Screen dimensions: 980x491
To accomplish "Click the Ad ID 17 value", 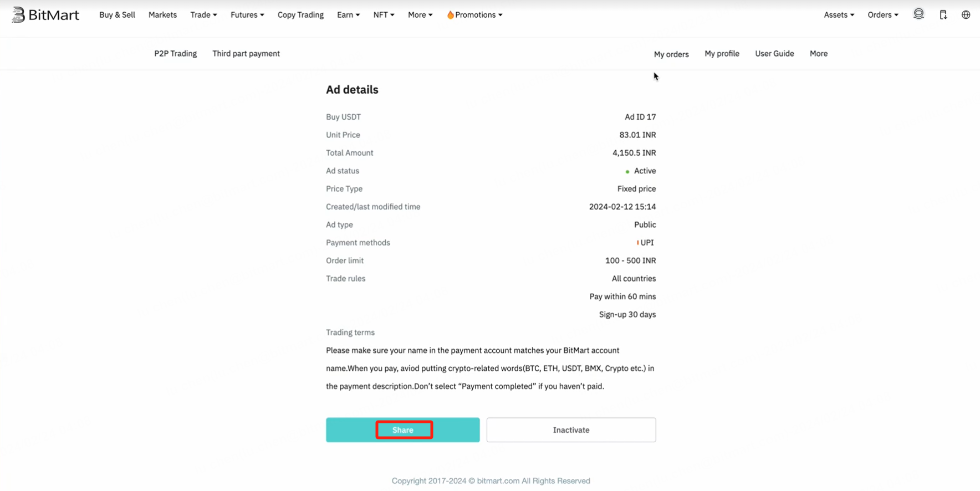I will click(x=640, y=117).
